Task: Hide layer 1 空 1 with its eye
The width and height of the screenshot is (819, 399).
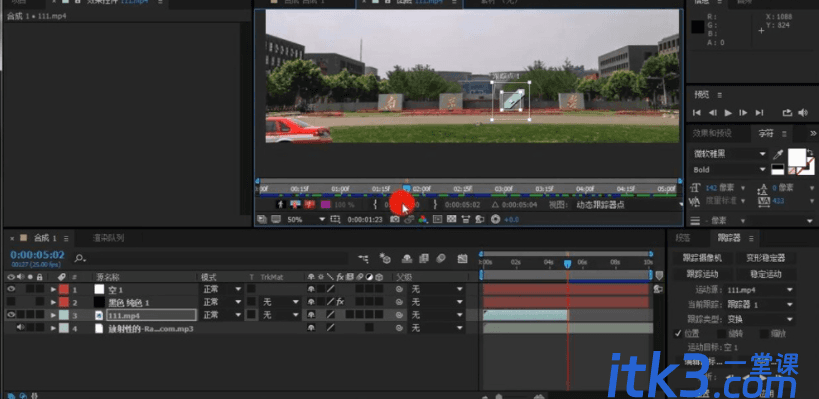Action: (x=11, y=289)
